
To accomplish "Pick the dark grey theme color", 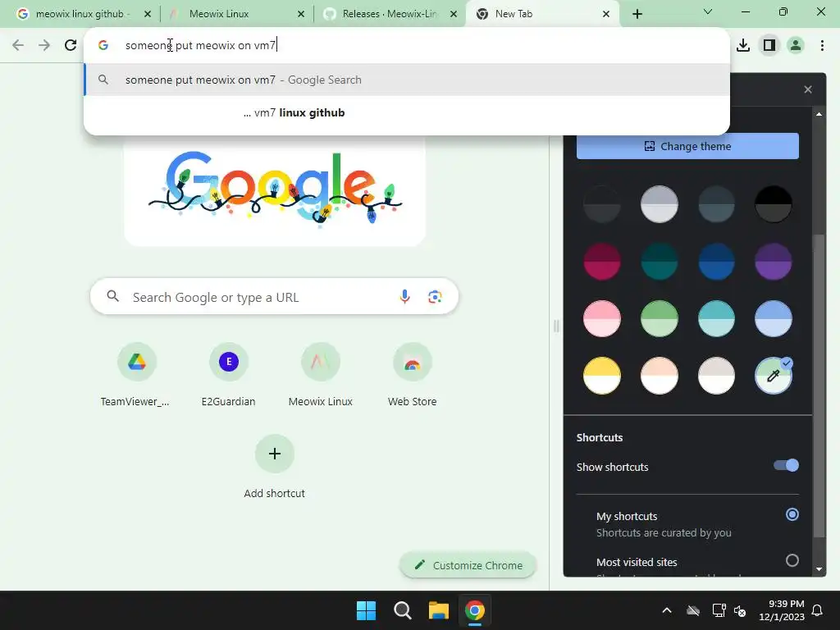I will tap(601, 204).
